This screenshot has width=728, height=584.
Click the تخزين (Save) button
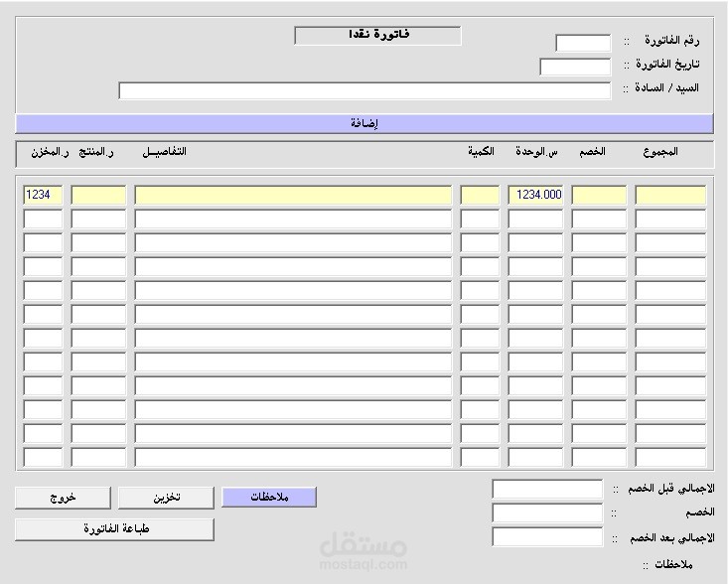(166, 498)
